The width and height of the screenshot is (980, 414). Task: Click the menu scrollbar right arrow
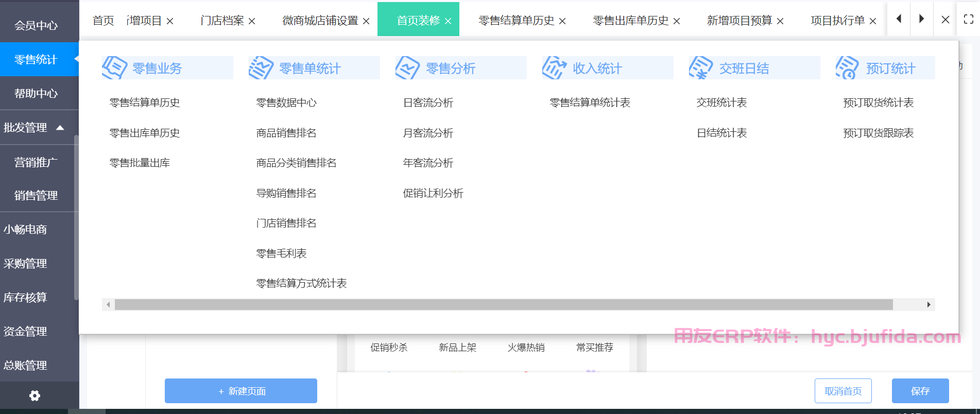point(929,304)
